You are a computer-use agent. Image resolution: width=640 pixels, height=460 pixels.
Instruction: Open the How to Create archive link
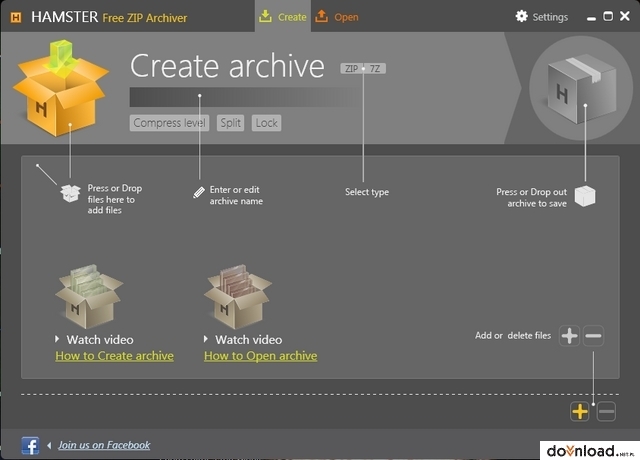(x=115, y=356)
